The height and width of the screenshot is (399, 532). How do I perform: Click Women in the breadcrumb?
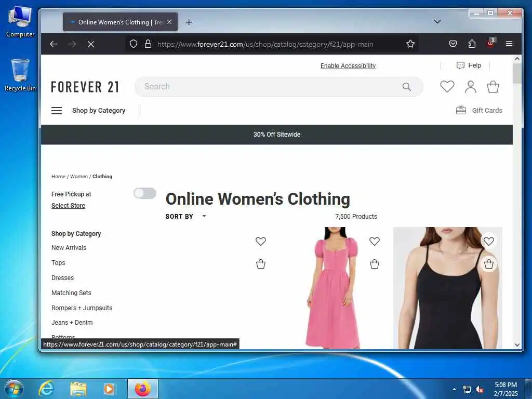[x=79, y=177]
